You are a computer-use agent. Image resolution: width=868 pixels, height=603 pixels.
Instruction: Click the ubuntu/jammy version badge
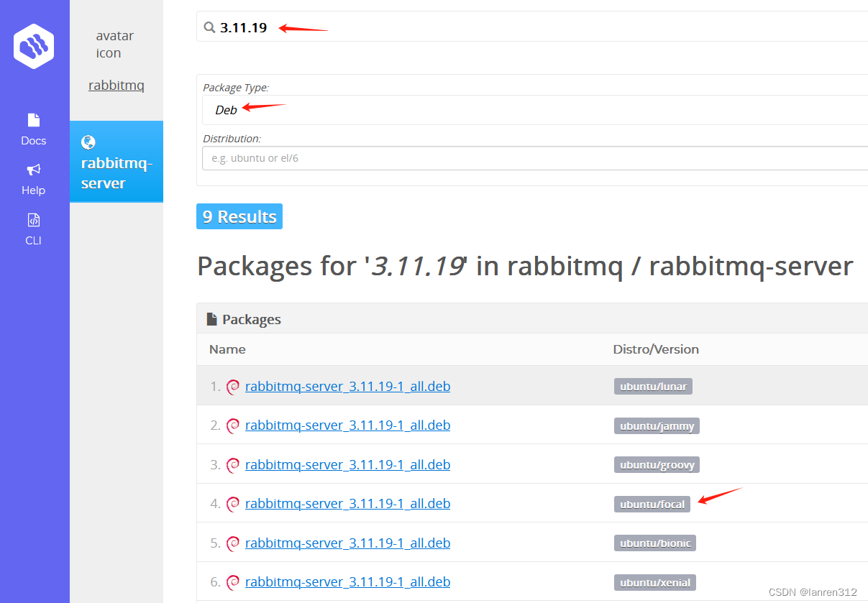(x=656, y=425)
